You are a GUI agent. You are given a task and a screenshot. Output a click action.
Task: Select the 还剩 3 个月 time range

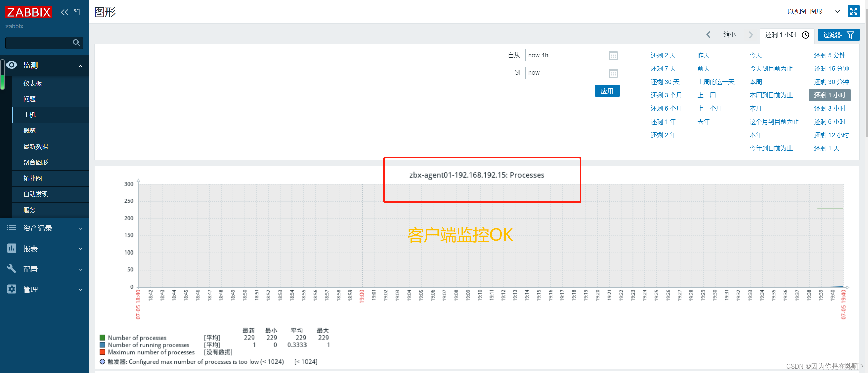point(666,95)
